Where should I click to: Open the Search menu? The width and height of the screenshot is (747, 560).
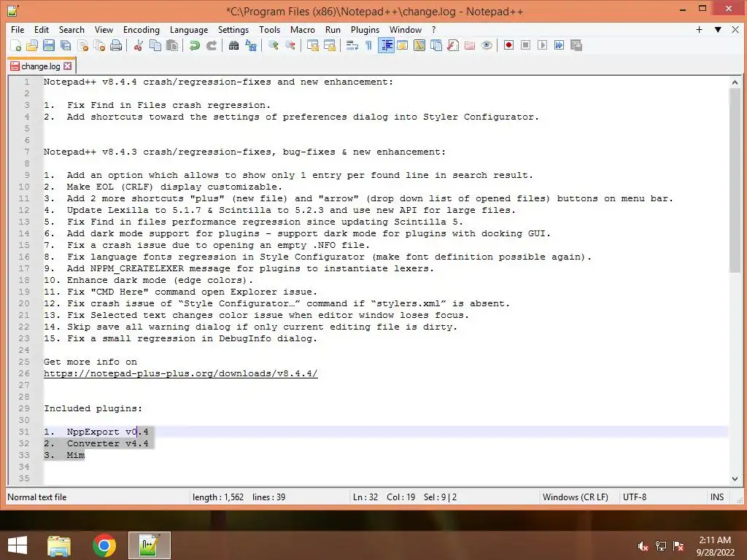pyautogui.click(x=71, y=29)
